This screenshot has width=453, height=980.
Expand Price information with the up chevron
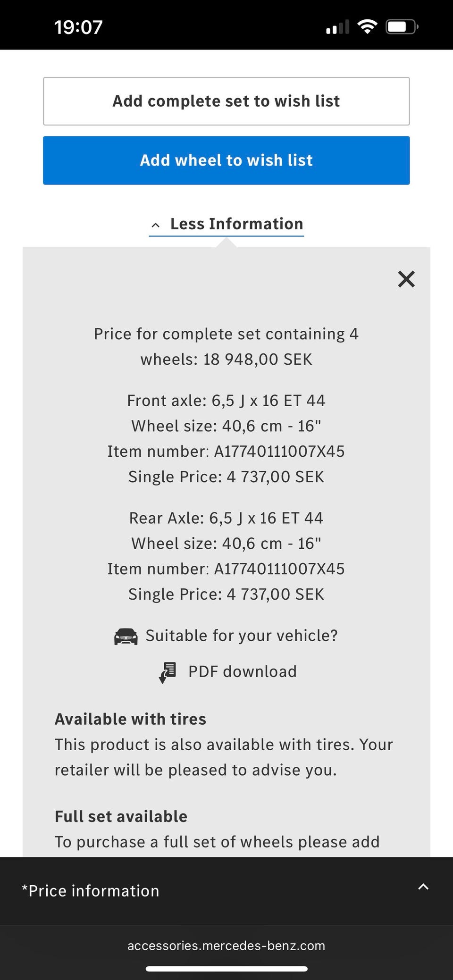tap(423, 887)
